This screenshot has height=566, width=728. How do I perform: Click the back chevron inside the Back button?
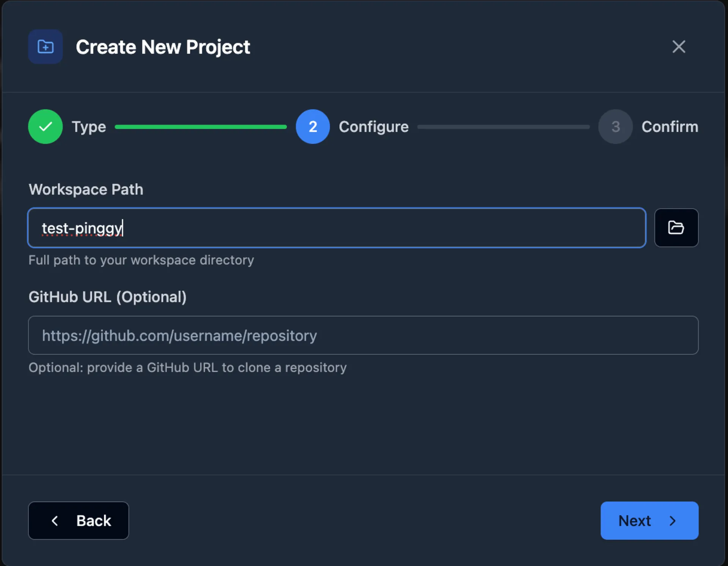55,521
